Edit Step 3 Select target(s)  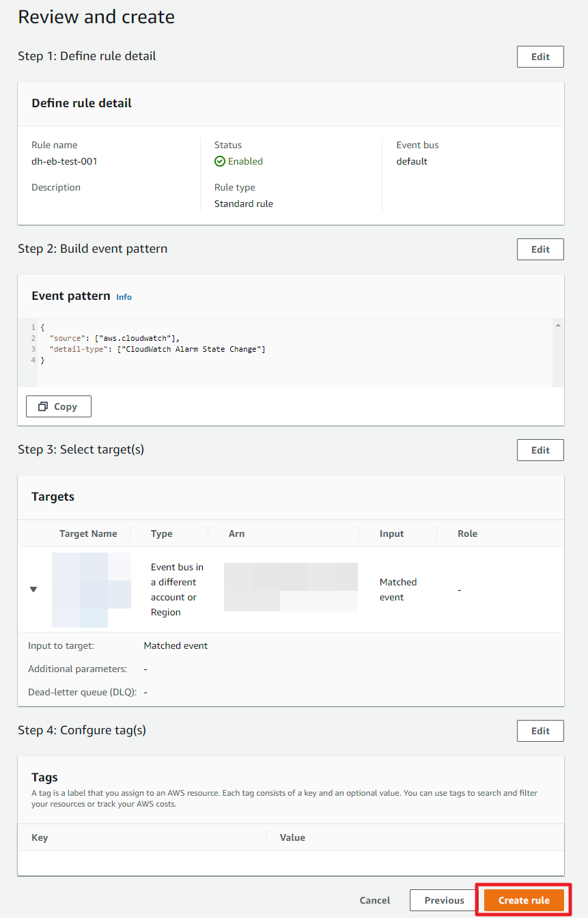tap(540, 450)
